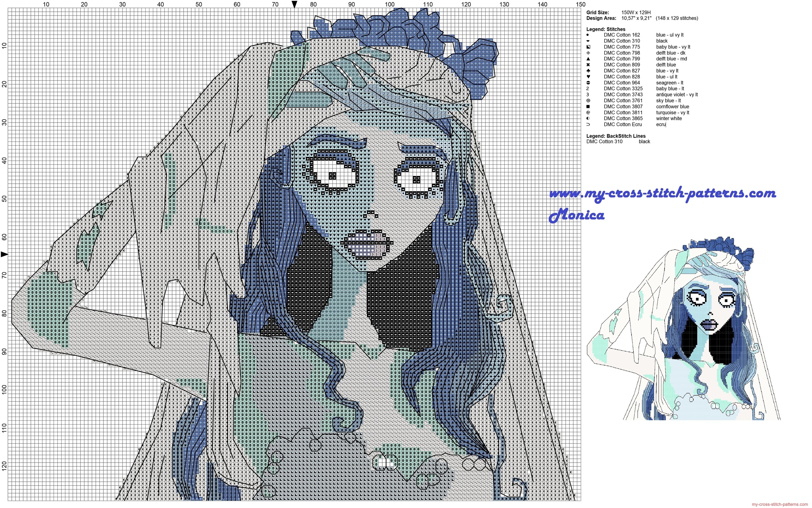Click 'delft blue - md' color name
The image size is (812, 508).
pyautogui.click(x=671, y=59)
